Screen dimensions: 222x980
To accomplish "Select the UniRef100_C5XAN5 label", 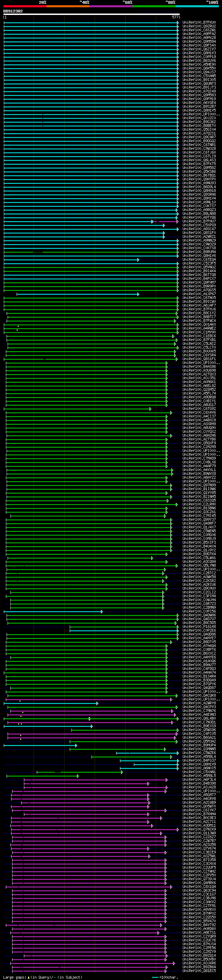I will [199, 76].
